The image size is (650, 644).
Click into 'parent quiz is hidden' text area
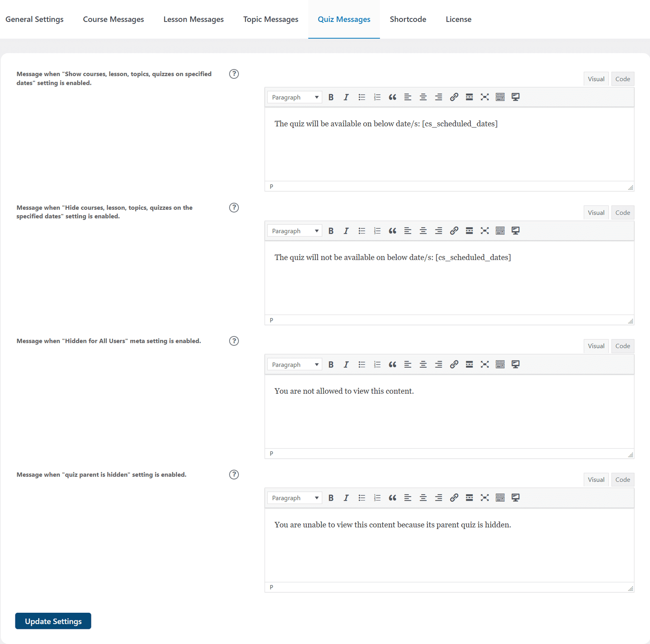(x=449, y=545)
